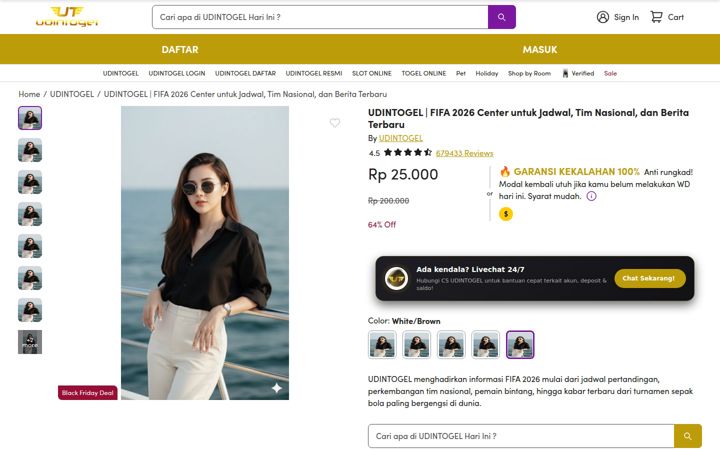This screenshot has height=450, width=720.
Task: Open UDINTOGEL RESMI nav item
Action: 314,73
